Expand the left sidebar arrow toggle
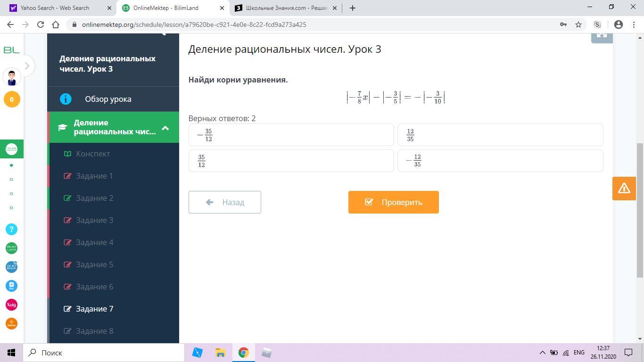This screenshot has height=362, width=644. 27,66
